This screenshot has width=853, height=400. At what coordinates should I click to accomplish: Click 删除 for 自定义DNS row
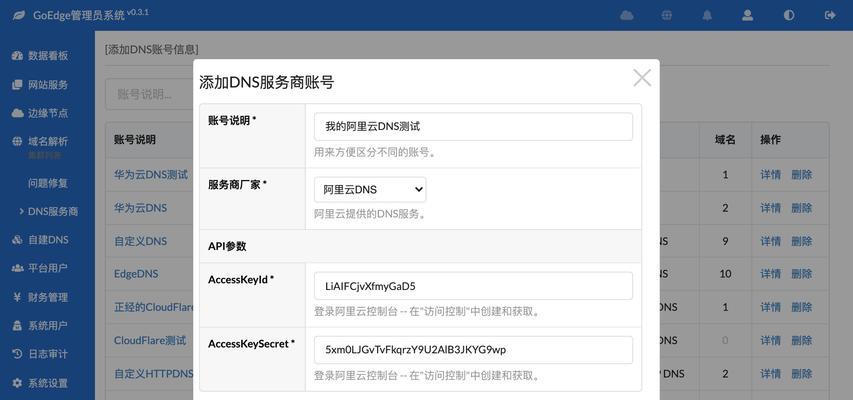802,241
